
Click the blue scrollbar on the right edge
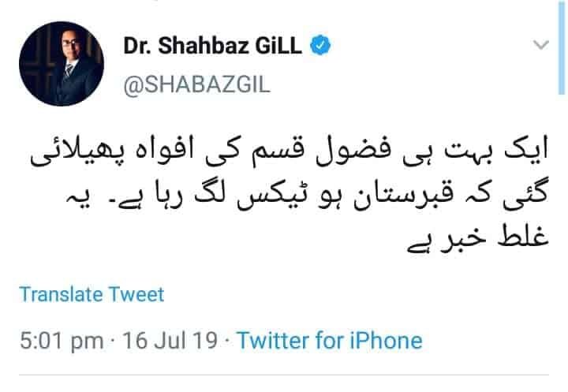coord(560,47)
